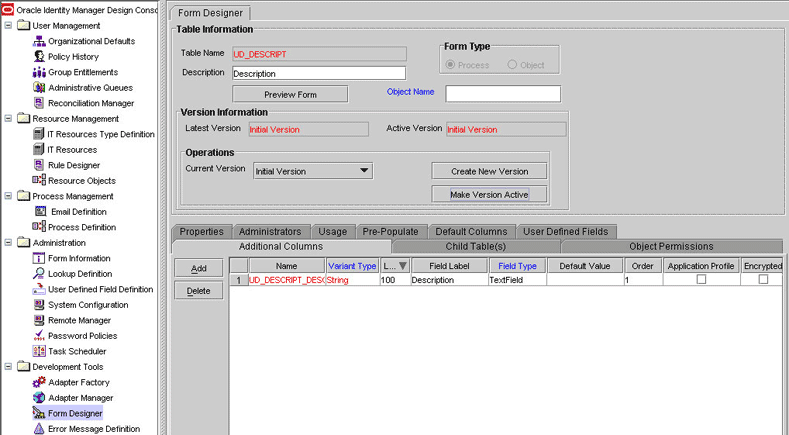Click the Organizational Defaults icon
Image resolution: width=789 pixels, height=435 pixels.
click(39, 41)
